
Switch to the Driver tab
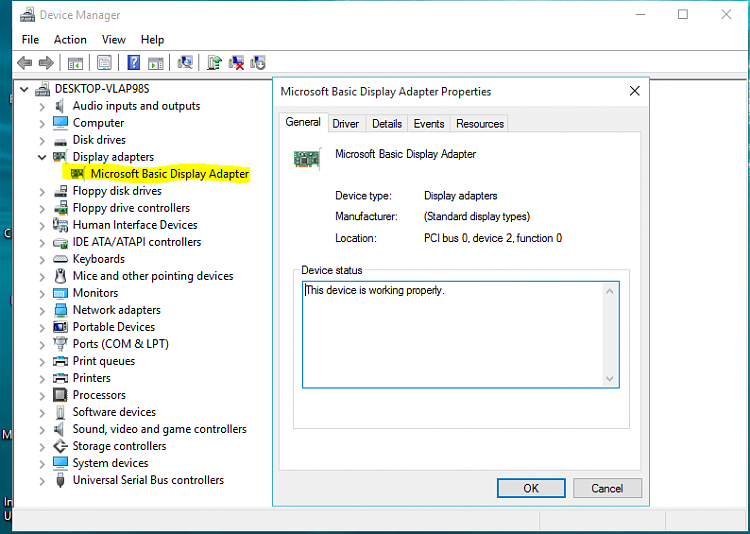(345, 124)
